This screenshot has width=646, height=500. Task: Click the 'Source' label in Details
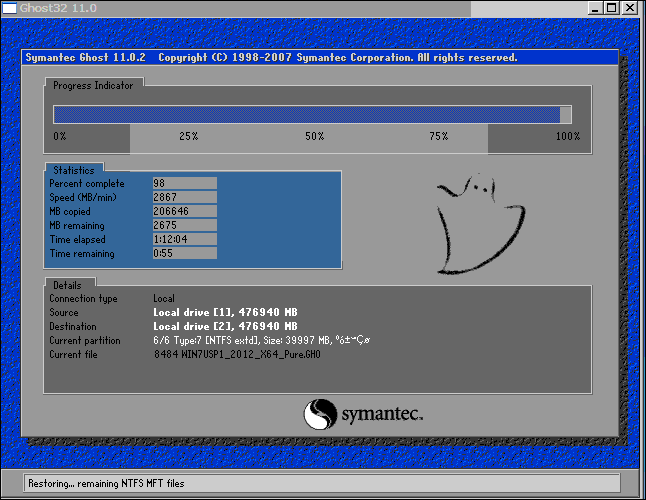64,313
